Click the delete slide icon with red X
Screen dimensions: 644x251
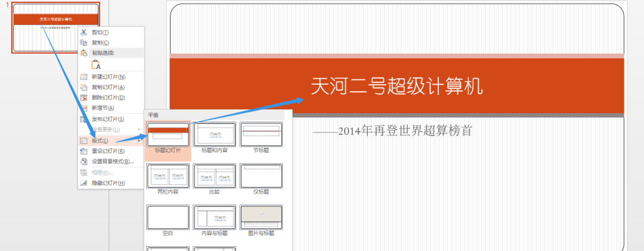point(84,98)
